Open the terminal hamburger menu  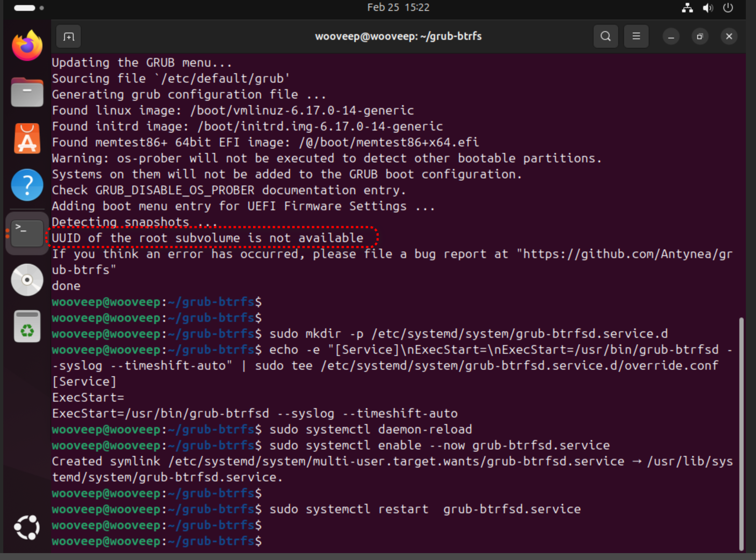[x=636, y=37]
